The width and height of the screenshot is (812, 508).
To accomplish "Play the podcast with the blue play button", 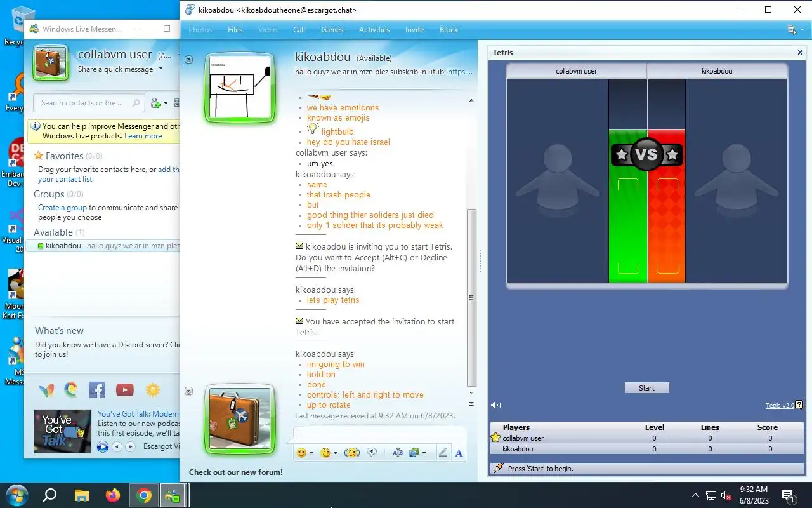I will tap(103, 446).
